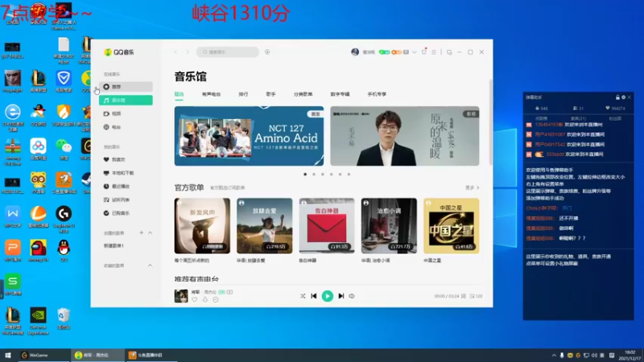Viewport: 644px width, 362px height.
Task: Expand the account dropdown arrow
Action: (414, 52)
